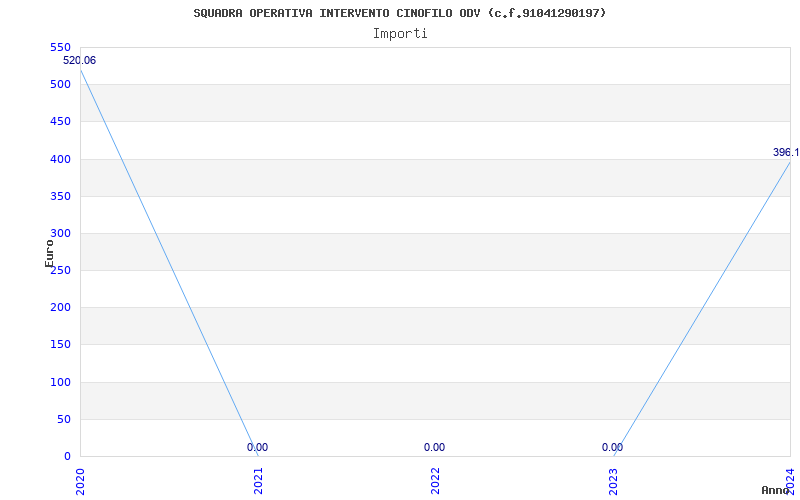800x500 pixels.
Task: Click the 520.06 data label
Action: (79, 61)
